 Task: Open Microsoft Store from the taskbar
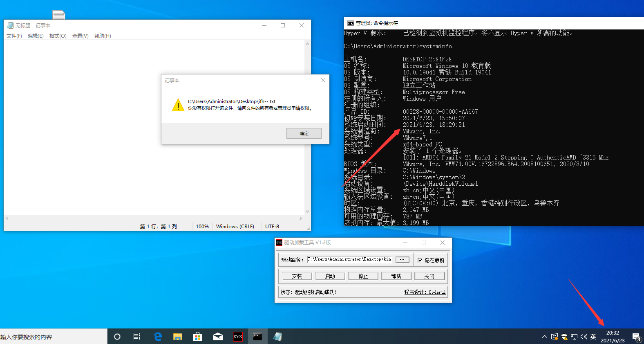(x=197, y=337)
